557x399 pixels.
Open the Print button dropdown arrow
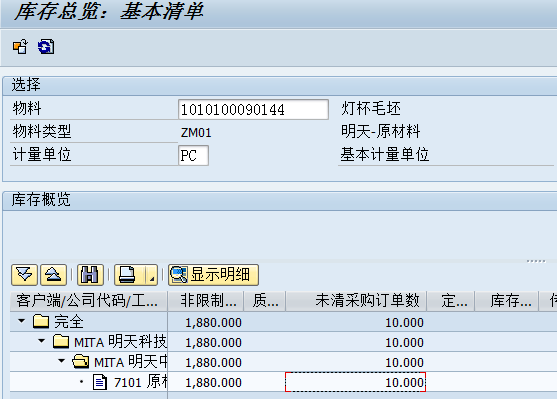[152, 275]
